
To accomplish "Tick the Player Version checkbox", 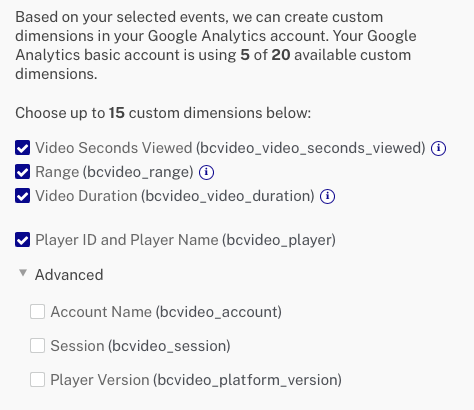I will 37,379.
